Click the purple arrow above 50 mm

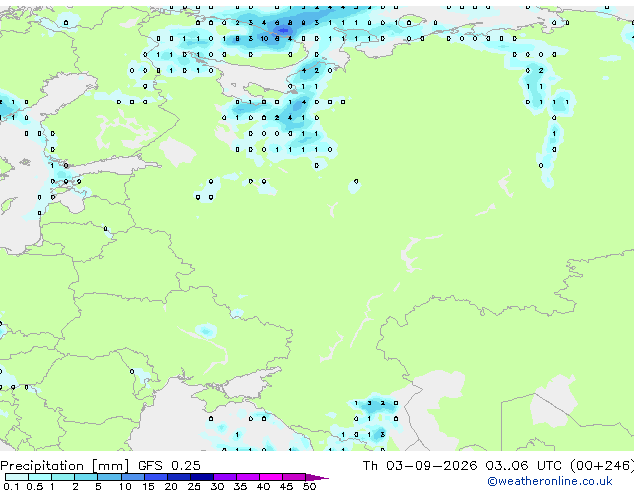tap(317, 477)
